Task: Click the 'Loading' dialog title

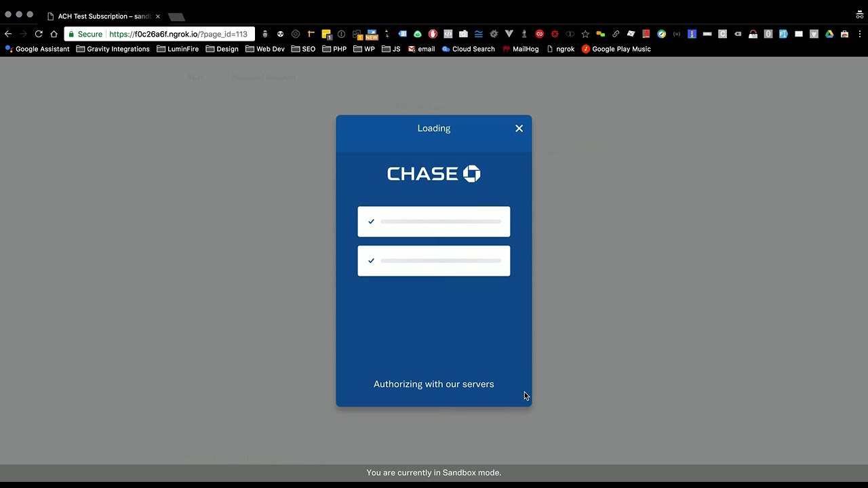Action: pyautogui.click(x=434, y=128)
